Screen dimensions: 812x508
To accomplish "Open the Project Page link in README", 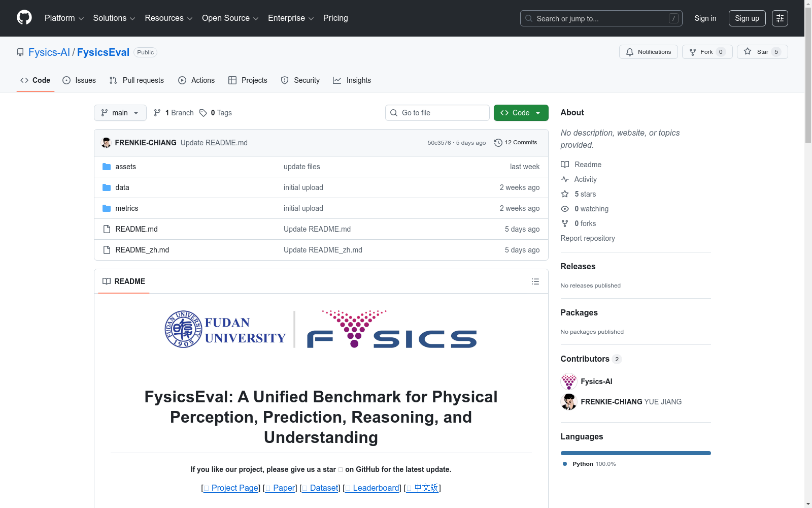I will click(x=231, y=488).
